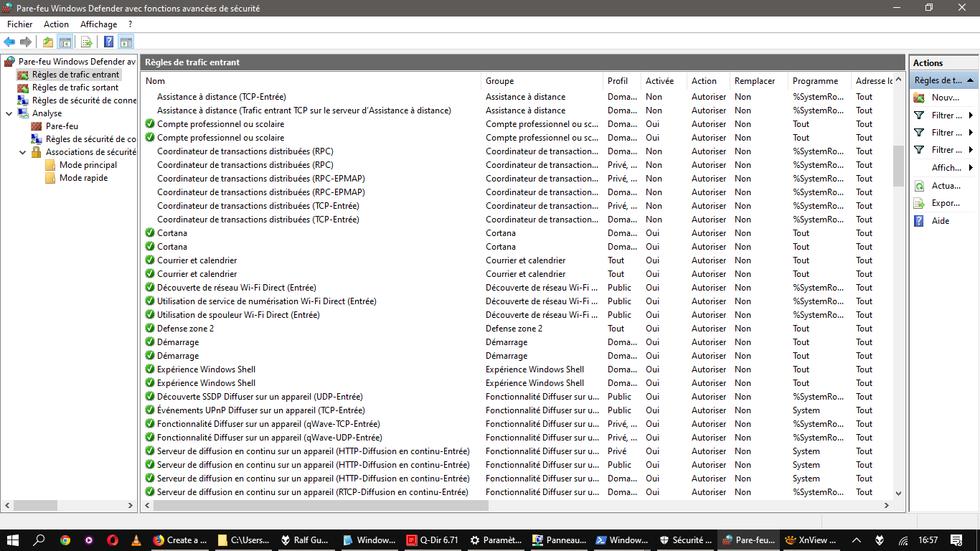This screenshot has width=980, height=551.
Task: Select Assistance à distance (Trafic entrant TCP) rule
Action: coord(304,110)
